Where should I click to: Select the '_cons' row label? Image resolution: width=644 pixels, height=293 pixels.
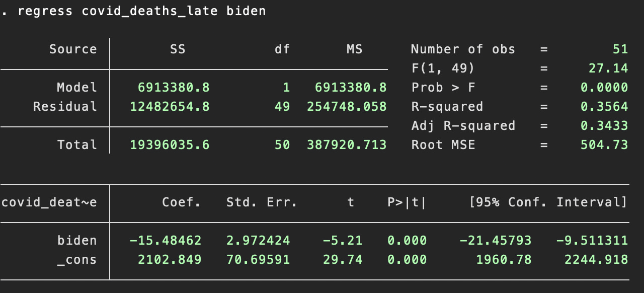click(77, 260)
